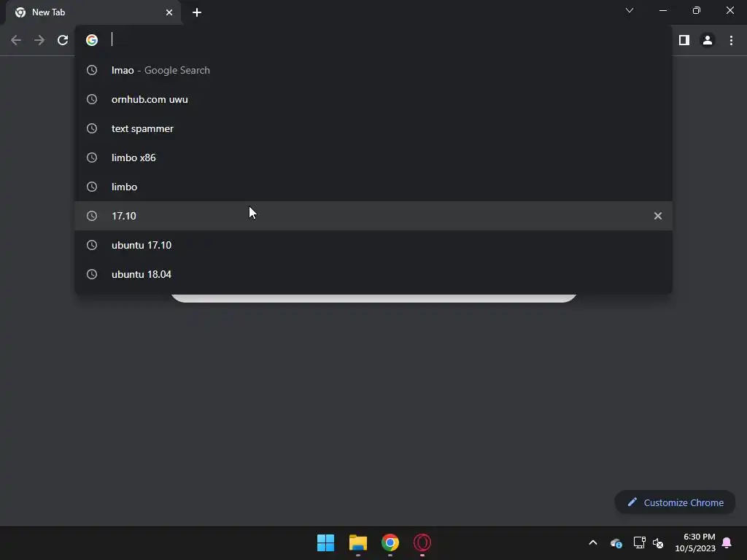Click history clock icon beside 'limbo x86'
This screenshot has width=747, height=560.
click(92, 157)
